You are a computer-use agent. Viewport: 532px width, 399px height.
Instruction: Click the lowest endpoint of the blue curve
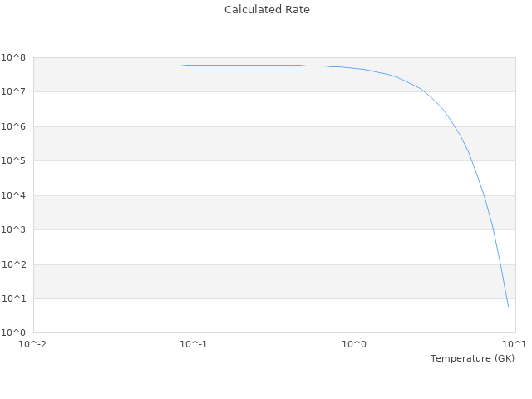coord(508,306)
